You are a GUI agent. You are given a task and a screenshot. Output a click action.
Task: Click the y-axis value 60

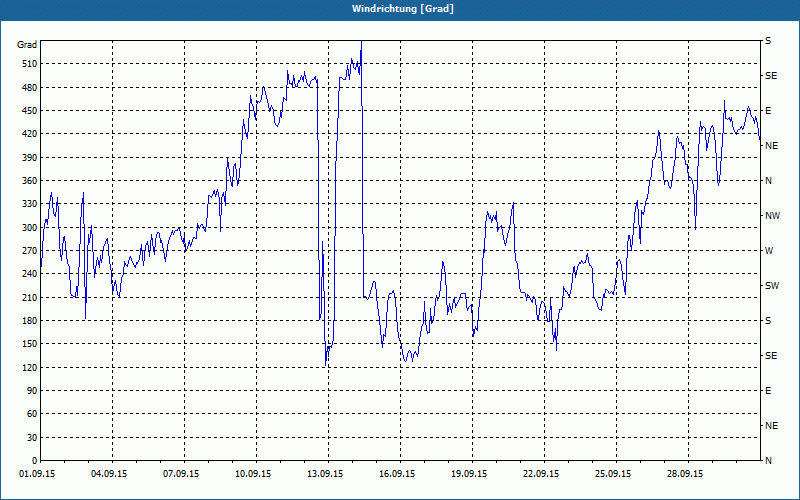tap(32, 414)
